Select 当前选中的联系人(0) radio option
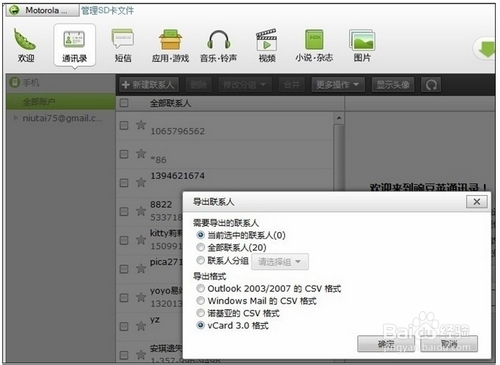The image size is (500, 365). click(x=200, y=235)
